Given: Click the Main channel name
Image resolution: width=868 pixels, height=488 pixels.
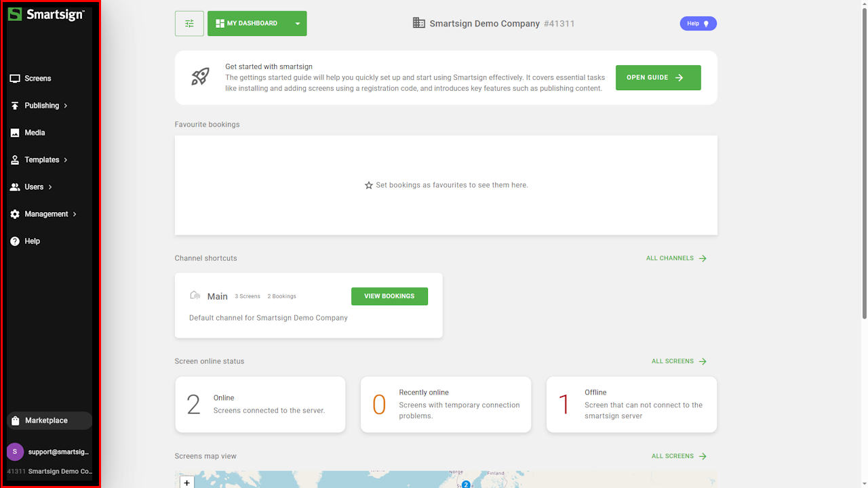Looking at the screenshot, I should (x=217, y=296).
